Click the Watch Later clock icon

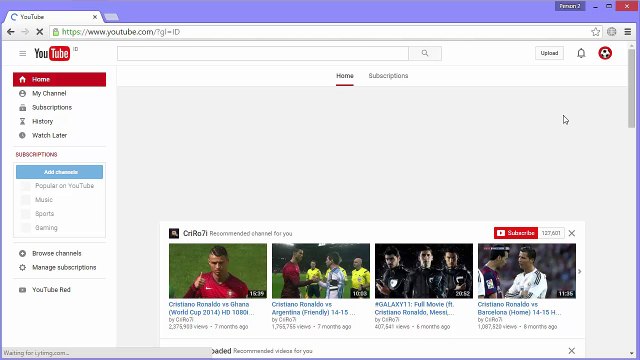click(22, 136)
